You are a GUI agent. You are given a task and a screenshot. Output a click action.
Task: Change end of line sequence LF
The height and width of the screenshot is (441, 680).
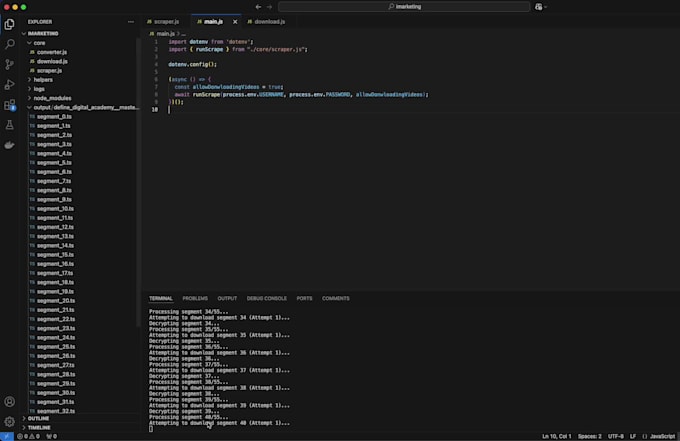tap(633, 436)
